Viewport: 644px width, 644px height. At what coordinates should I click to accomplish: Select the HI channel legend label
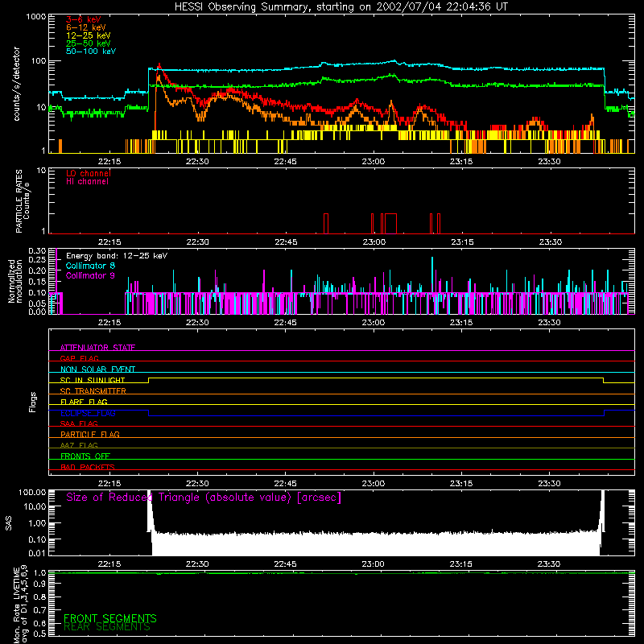(x=87, y=182)
